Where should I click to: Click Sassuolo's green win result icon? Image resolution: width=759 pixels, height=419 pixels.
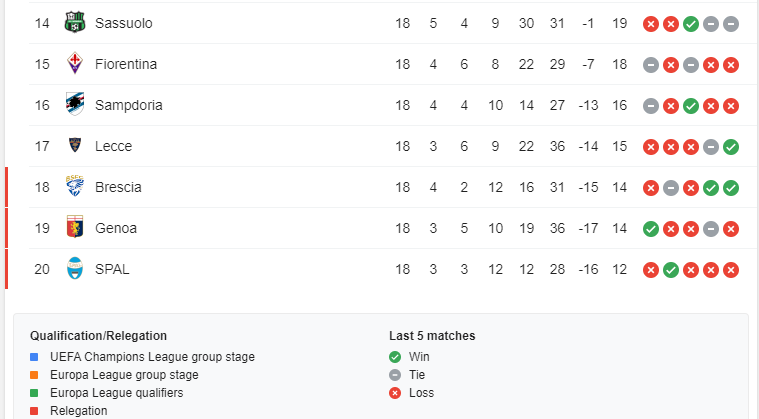(691, 23)
